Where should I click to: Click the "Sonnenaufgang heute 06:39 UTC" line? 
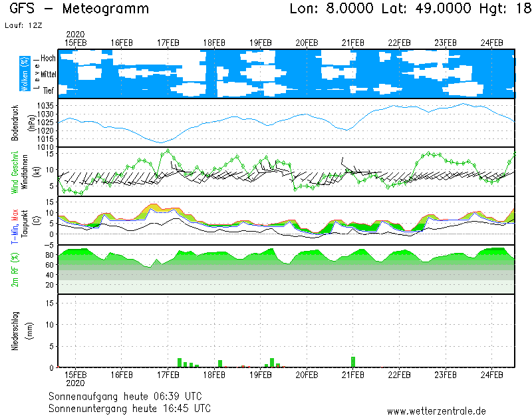(125, 396)
